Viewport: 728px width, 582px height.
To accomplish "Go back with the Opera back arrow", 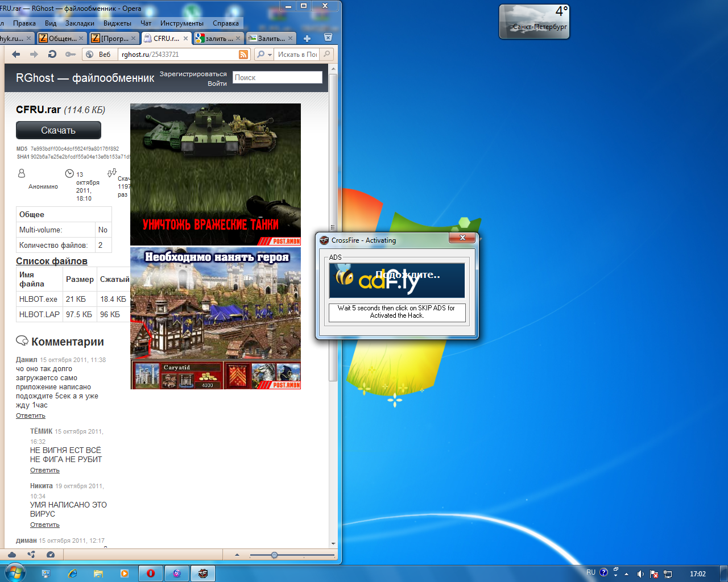I will click(16, 55).
